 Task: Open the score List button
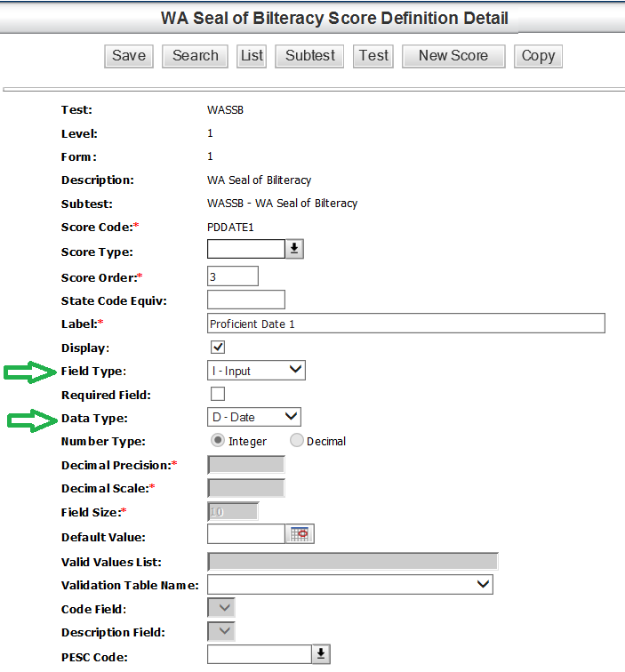pyautogui.click(x=252, y=56)
